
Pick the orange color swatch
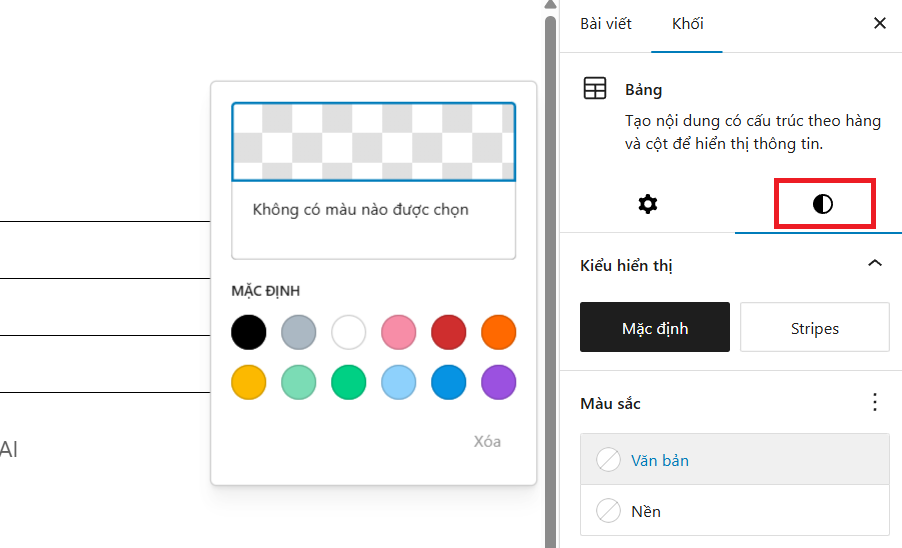click(499, 332)
